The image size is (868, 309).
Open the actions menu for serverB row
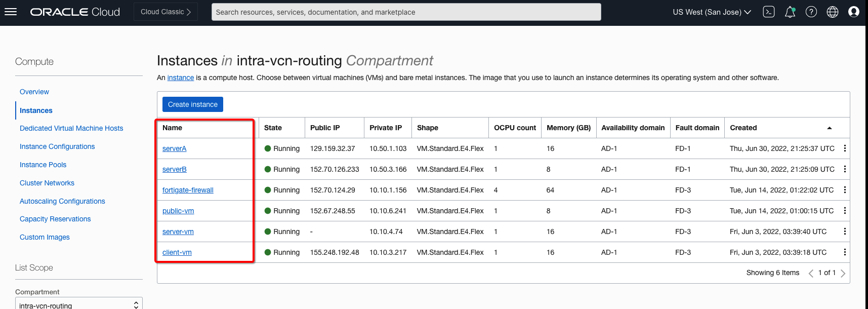(845, 169)
